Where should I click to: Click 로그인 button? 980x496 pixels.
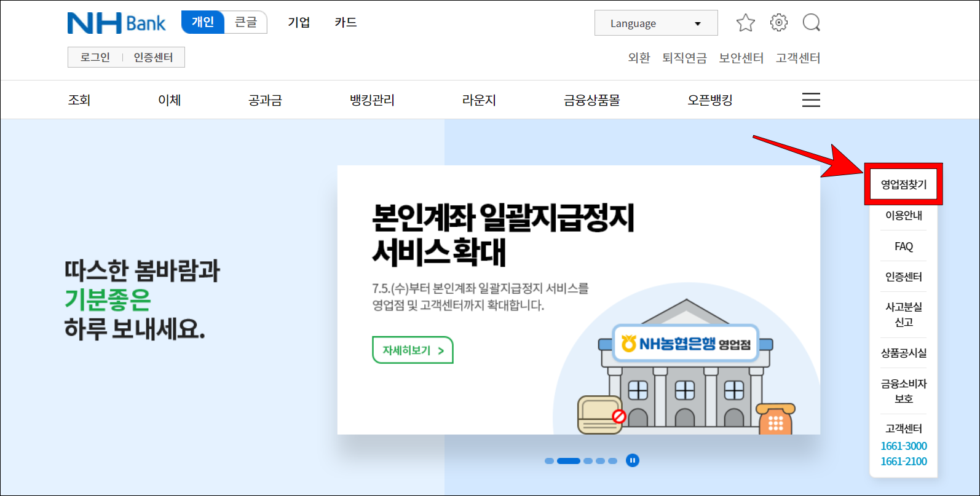point(95,57)
